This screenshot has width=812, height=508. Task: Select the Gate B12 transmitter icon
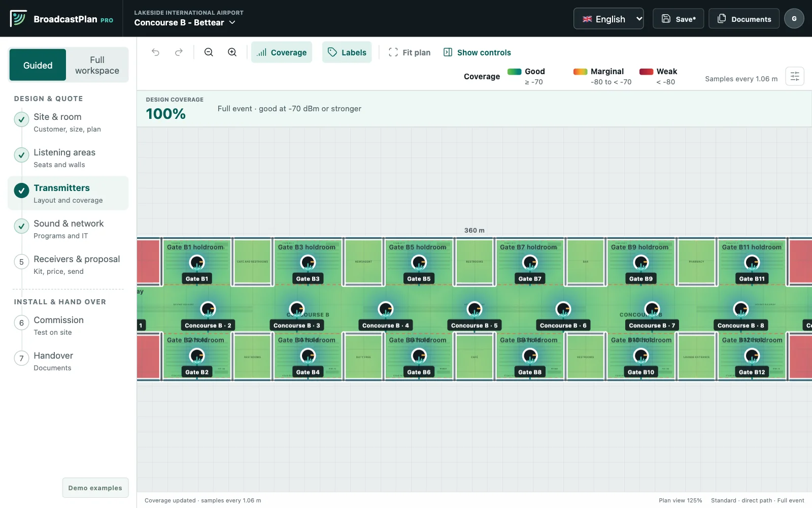752,356
